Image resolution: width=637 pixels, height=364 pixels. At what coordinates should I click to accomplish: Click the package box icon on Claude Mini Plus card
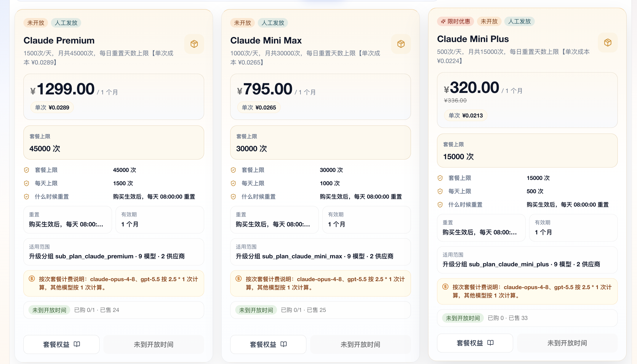point(608,42)
